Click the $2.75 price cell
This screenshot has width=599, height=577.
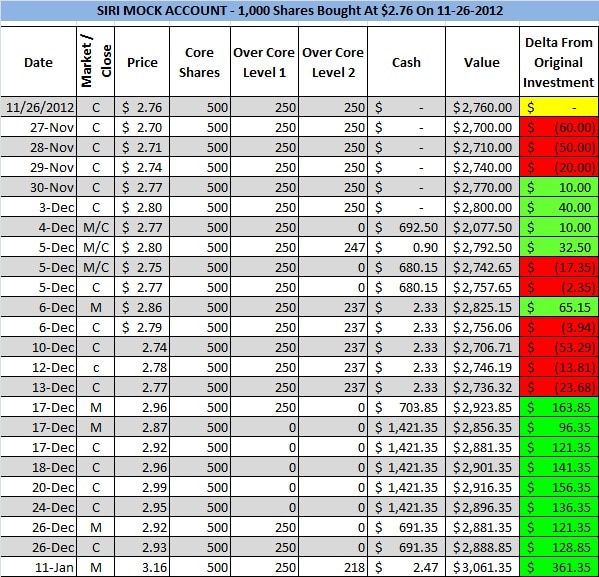click(x=142, y=267)
